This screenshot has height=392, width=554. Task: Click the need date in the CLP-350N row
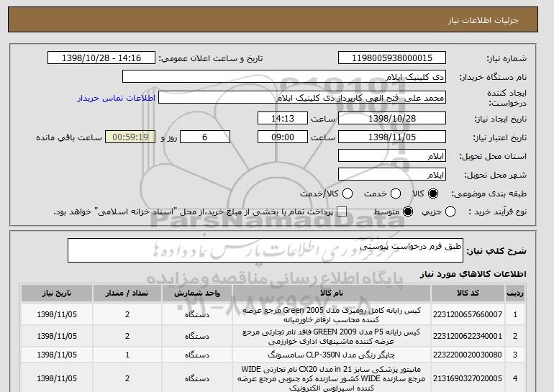(57, 355)
